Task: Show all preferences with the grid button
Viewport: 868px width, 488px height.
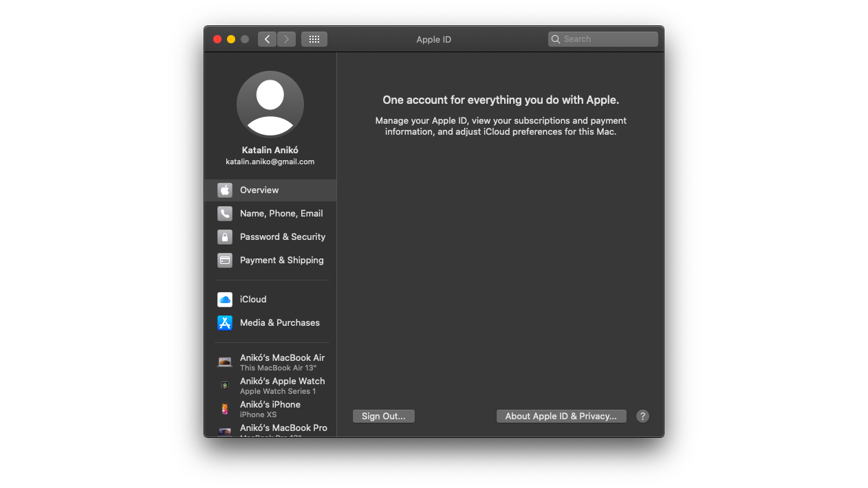Action: 314,39
